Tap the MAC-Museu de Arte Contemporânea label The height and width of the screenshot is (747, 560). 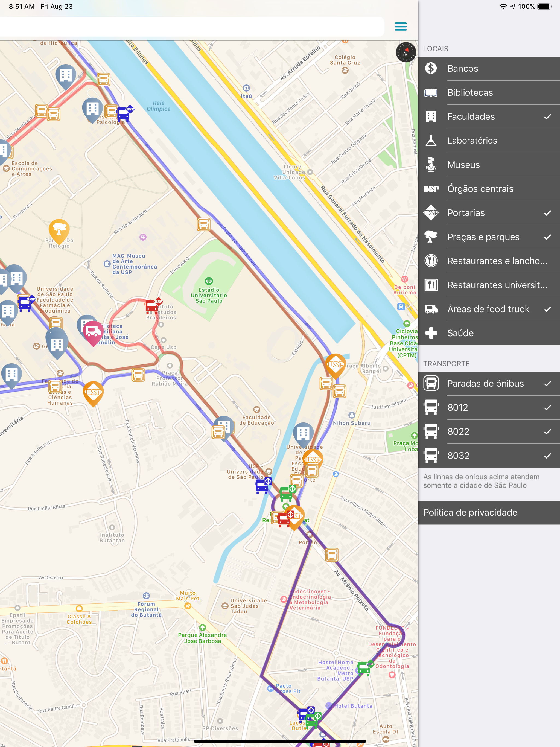click(x=135, y=264)
